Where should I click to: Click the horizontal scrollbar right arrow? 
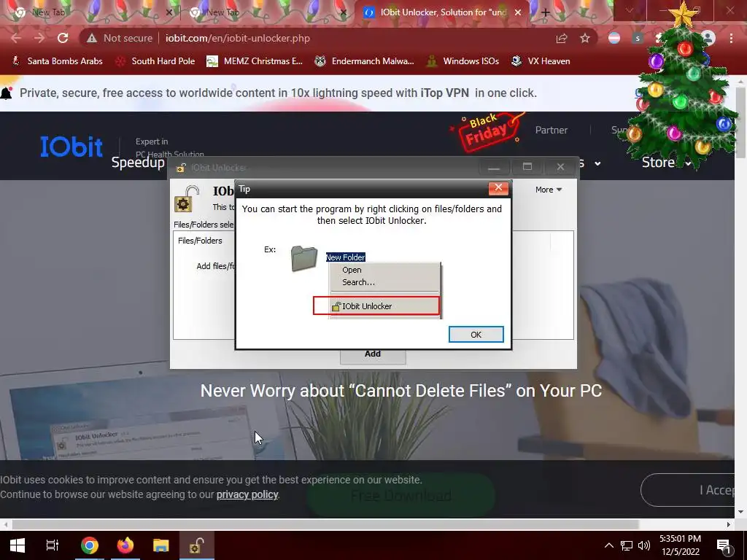729,524
